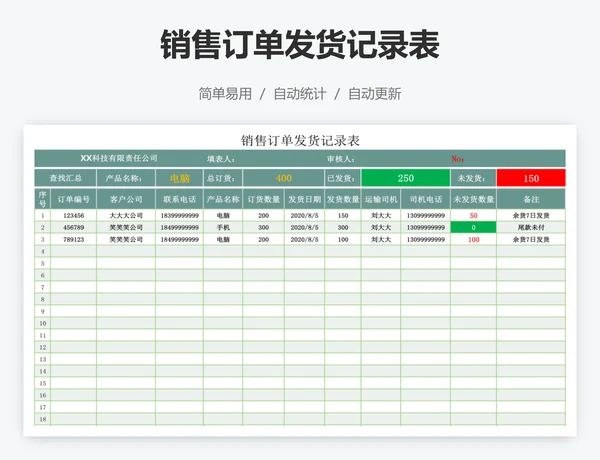Click the 填表人: field

[x=221, y=159]
